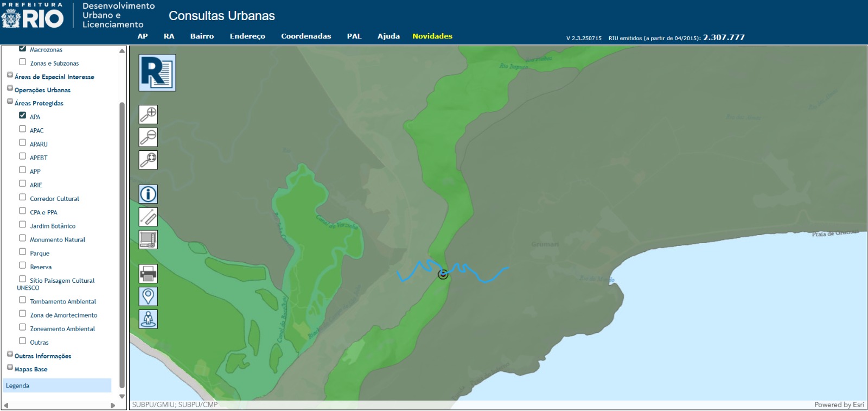Viewport: 868px width, 411px height.
Task: Uncheck the APA layer checkbox
Action: coord(23,115)
